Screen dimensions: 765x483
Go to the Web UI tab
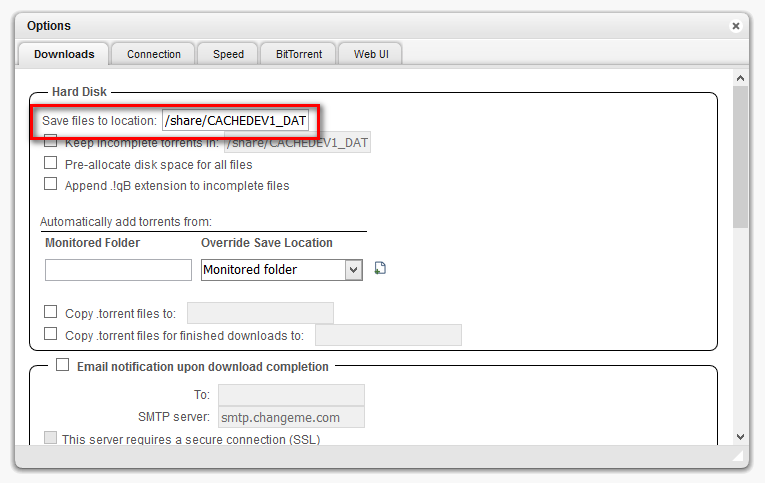pyautogui.click(x=371, y=54)
